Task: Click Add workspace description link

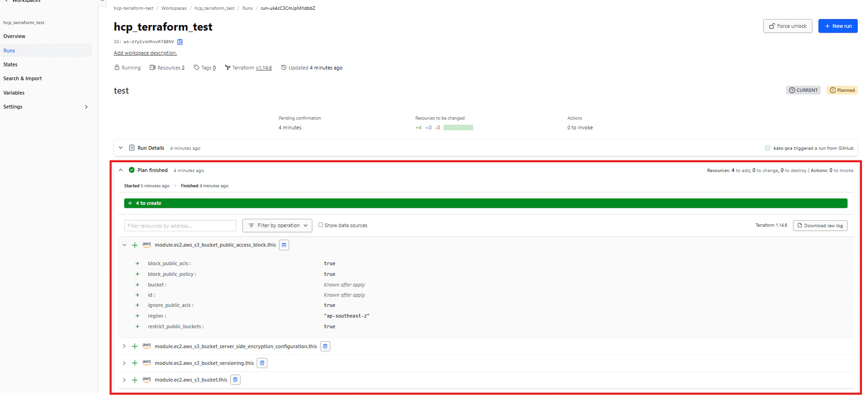Action: tap(146, 53)
